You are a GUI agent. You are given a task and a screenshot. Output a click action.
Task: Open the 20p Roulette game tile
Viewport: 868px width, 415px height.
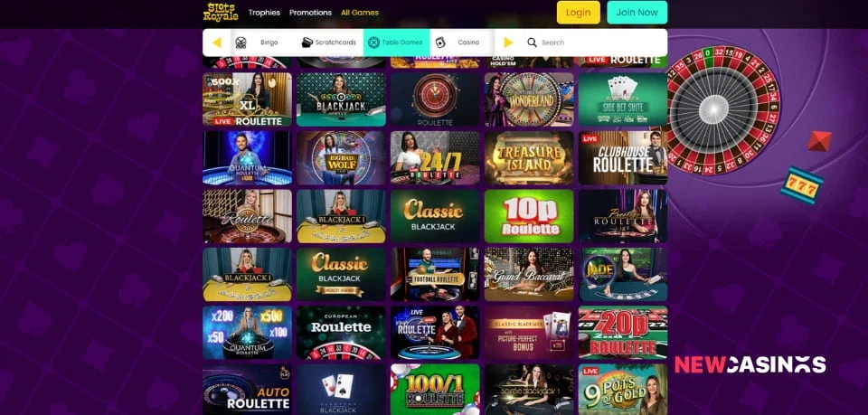point(623,333)
